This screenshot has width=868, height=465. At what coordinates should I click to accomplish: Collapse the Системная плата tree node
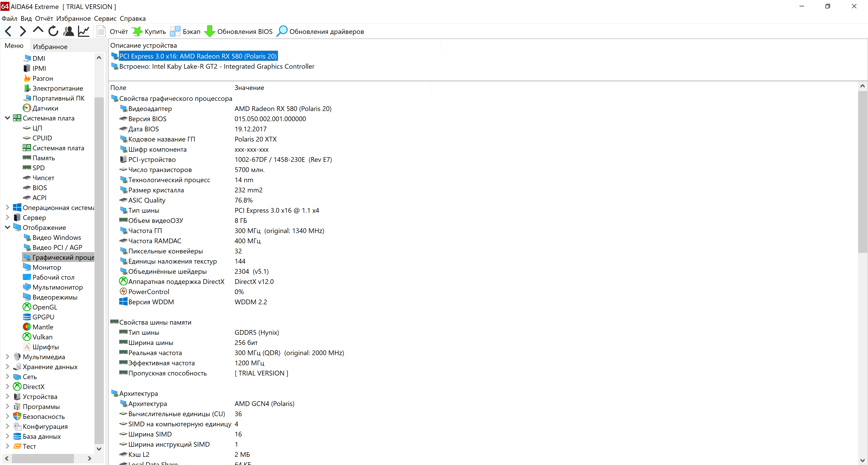7,118
